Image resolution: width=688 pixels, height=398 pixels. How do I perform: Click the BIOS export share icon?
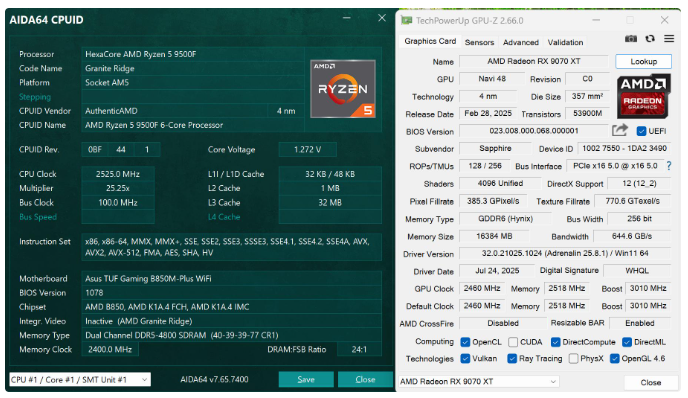[620, 130]
